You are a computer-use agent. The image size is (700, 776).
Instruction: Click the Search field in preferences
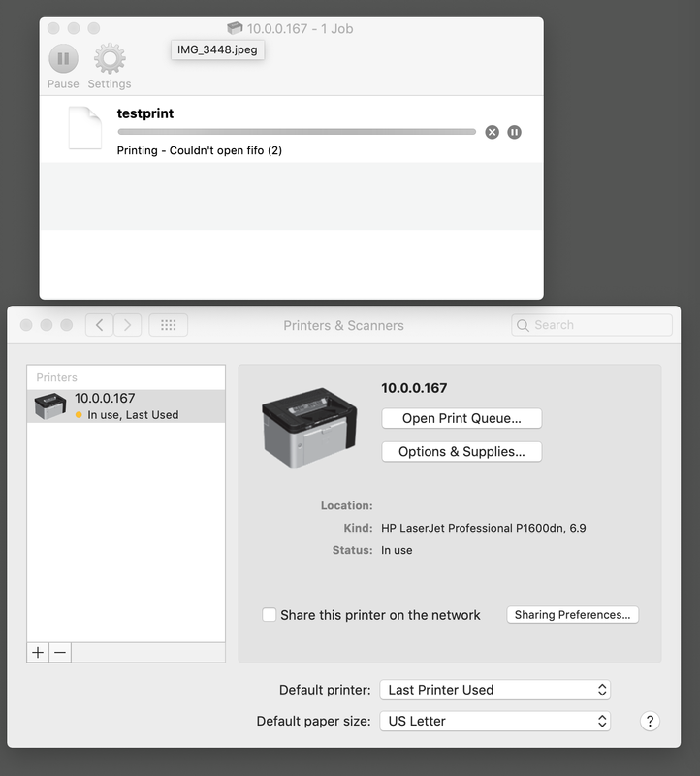[591, 325]
